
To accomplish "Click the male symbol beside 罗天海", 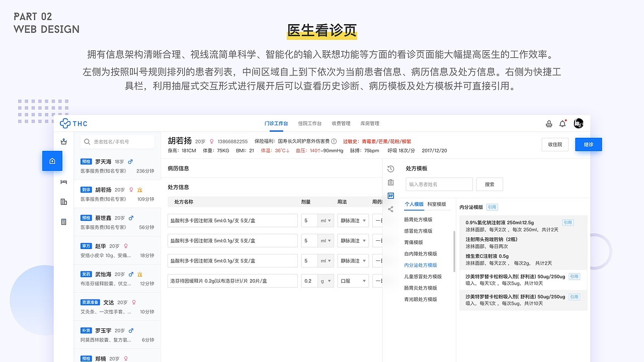I will [x=130, y=162].
